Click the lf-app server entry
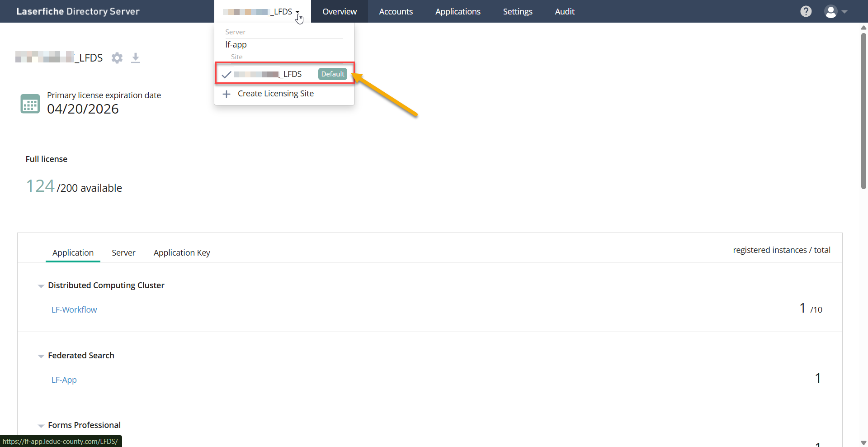The height and width of the screenshot is (447, 868). coord(236,44)
